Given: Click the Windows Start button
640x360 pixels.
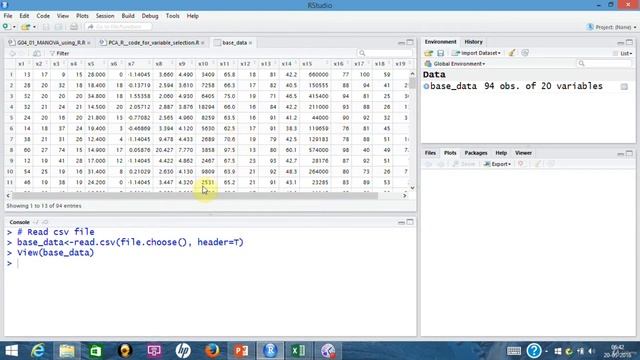Looking at the screenshot, I should point(11,351).
